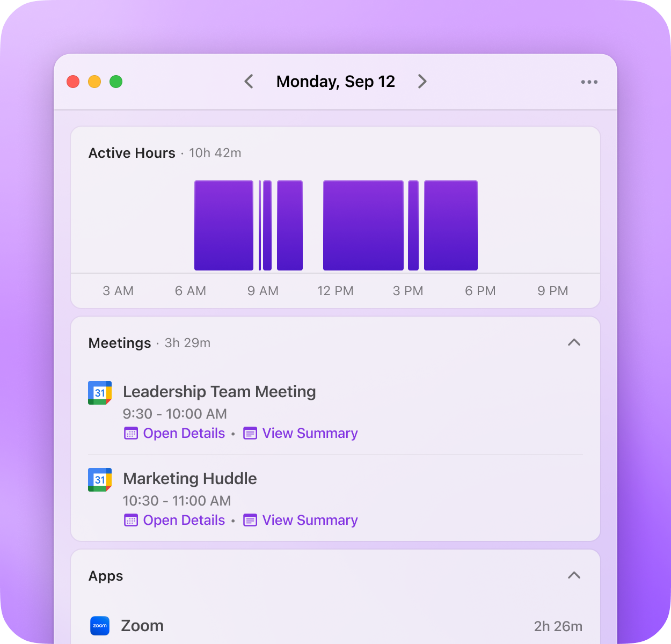Image resolution: width=671 pixels, height=644 pixels.
Task: Close the window with the red button
Action: pyautogui.click(x=73, y=82)
